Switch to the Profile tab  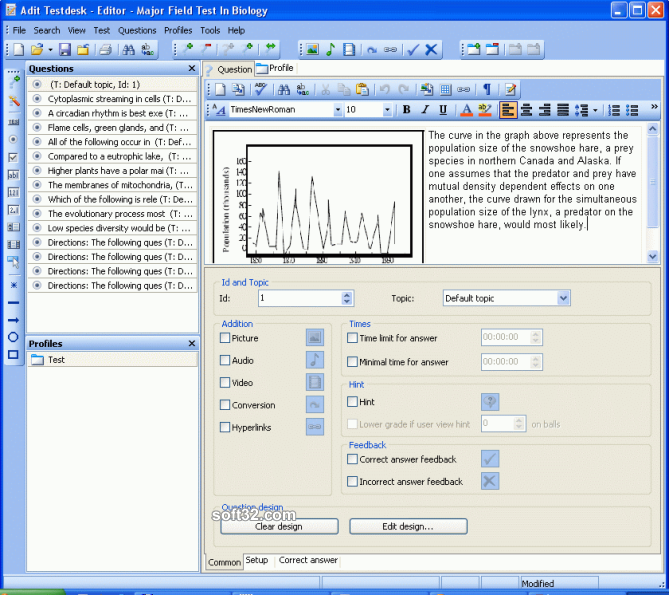tap(275, 68)
